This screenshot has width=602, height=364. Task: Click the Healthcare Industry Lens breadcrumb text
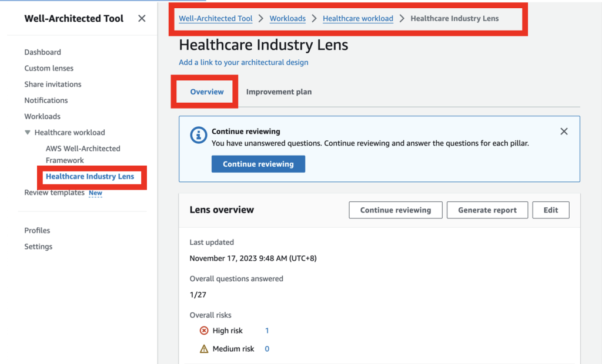(x=454, y=18)
